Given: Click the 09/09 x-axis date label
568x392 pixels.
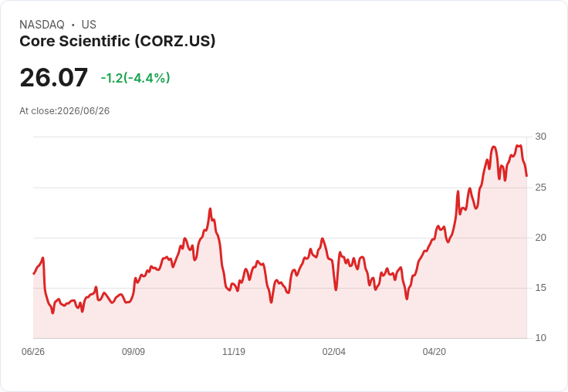Looking at the screenshot, I should point(134,351).
